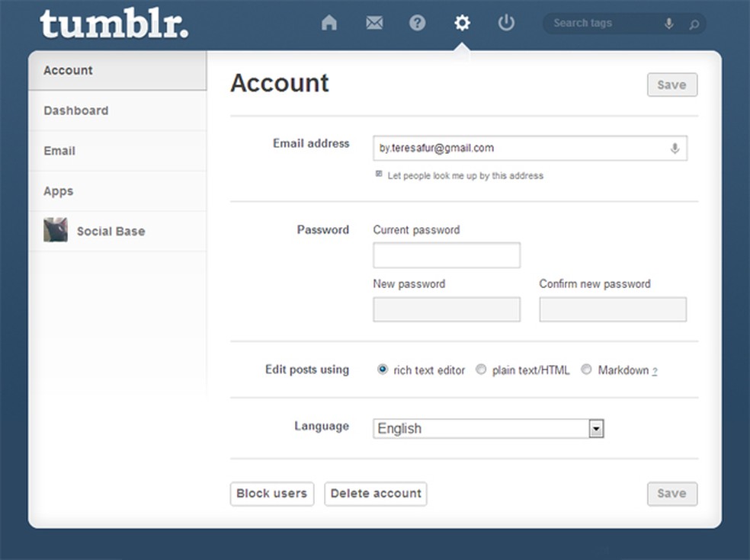Select the plain text/HTML editor option
The width and height of the screenshot is (750, 560).
[481, 370]
